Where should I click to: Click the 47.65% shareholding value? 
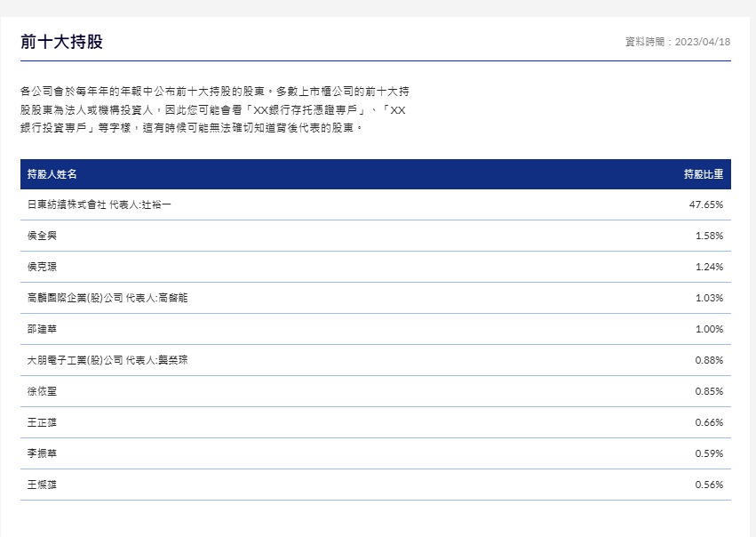(x=706, y=204)
